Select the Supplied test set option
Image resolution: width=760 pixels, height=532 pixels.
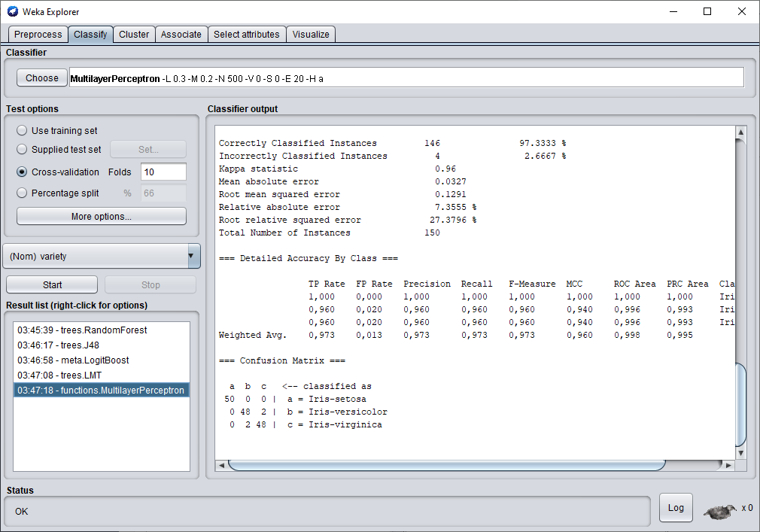point(22,150)
